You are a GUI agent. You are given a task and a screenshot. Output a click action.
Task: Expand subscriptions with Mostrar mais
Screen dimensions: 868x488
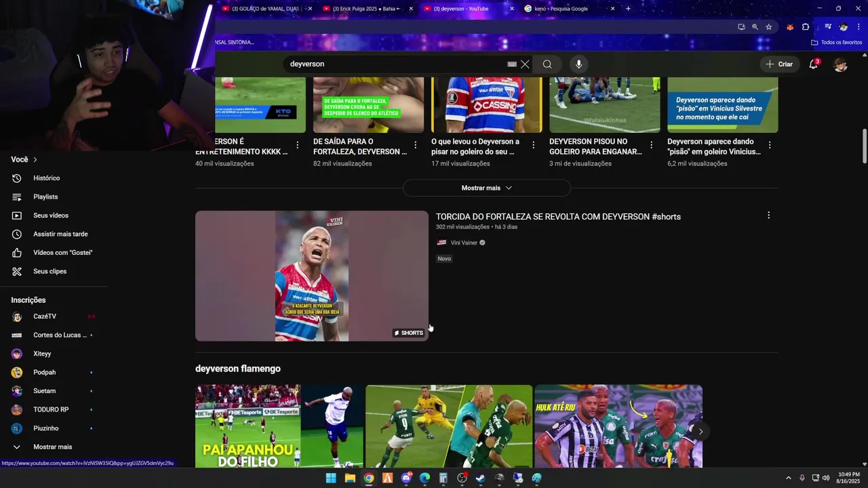52,447
